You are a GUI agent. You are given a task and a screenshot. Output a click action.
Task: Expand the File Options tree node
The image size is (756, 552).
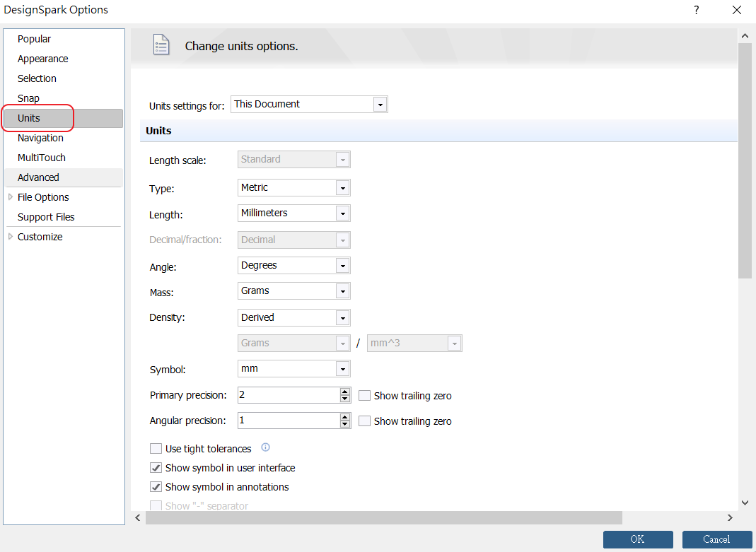tap(10, 197)
